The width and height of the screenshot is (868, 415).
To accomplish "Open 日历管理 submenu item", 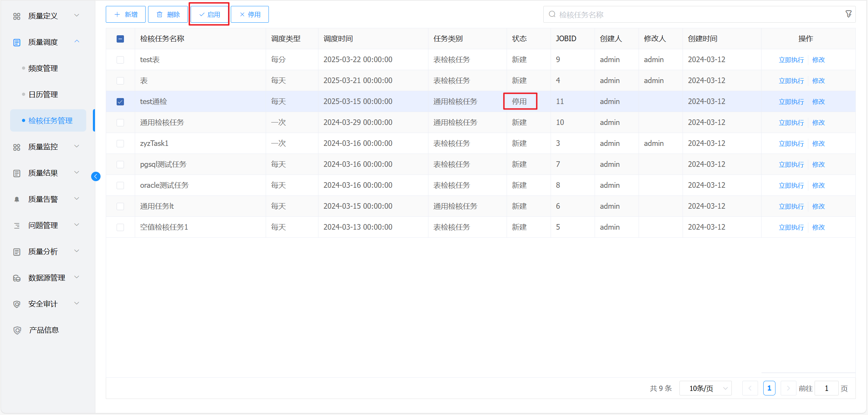I will click(43, 95).
